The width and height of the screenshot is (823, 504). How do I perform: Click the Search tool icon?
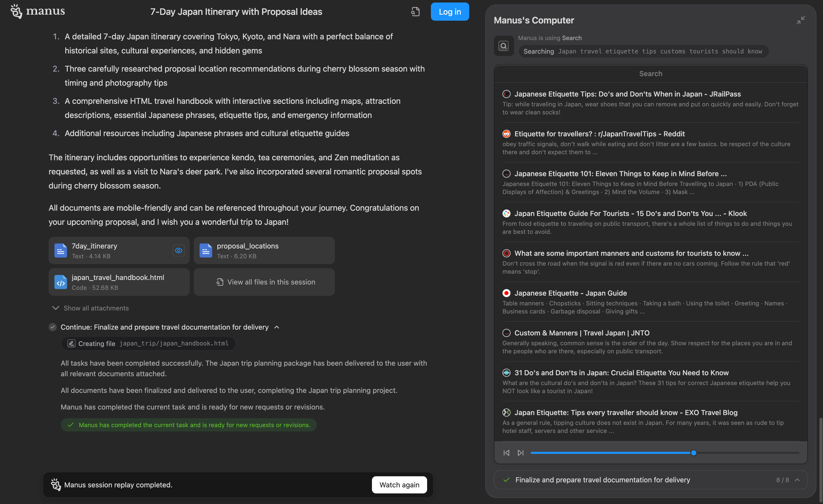tap(504, 46)
